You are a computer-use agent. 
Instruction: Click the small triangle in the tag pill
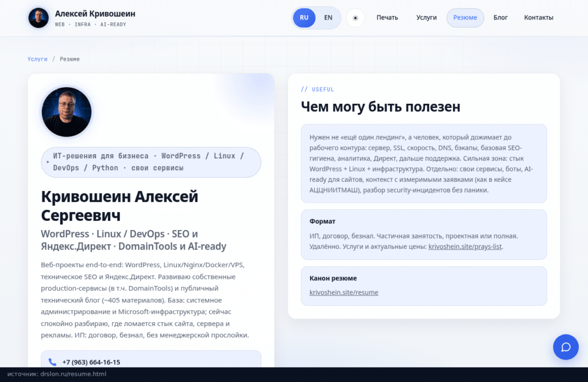[x=48, y=162]
